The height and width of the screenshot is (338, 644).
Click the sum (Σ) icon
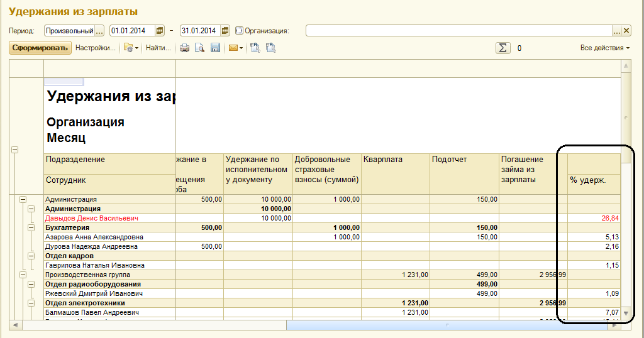[x=502, y=48]
